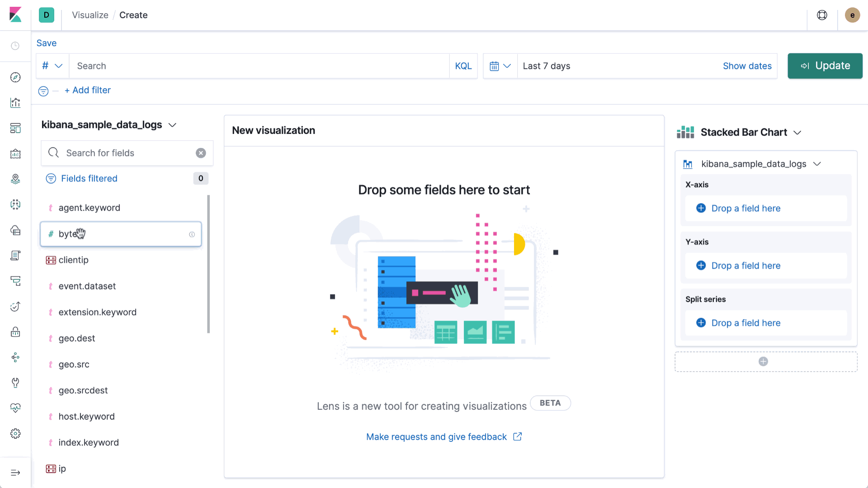The width and height of the screenshot is (868, 488).
Task: Open the saved query menu dropdown
Action: [x=52, y=66]
